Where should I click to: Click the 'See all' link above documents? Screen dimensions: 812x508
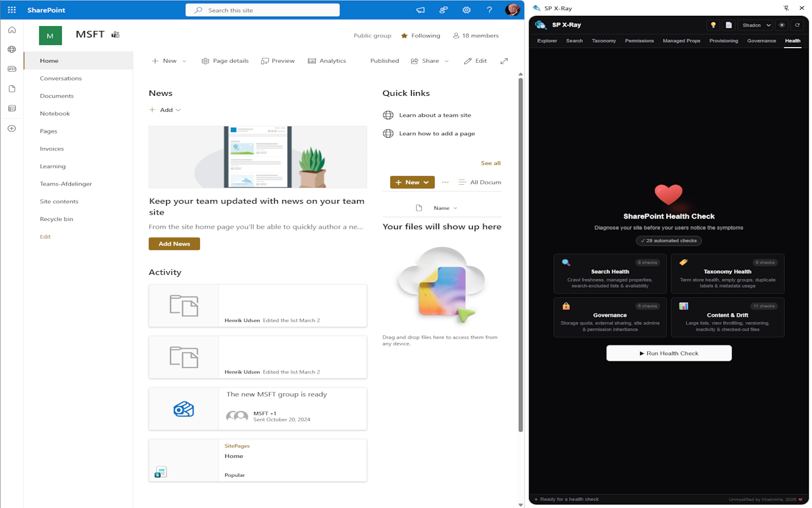coord(490,163)
